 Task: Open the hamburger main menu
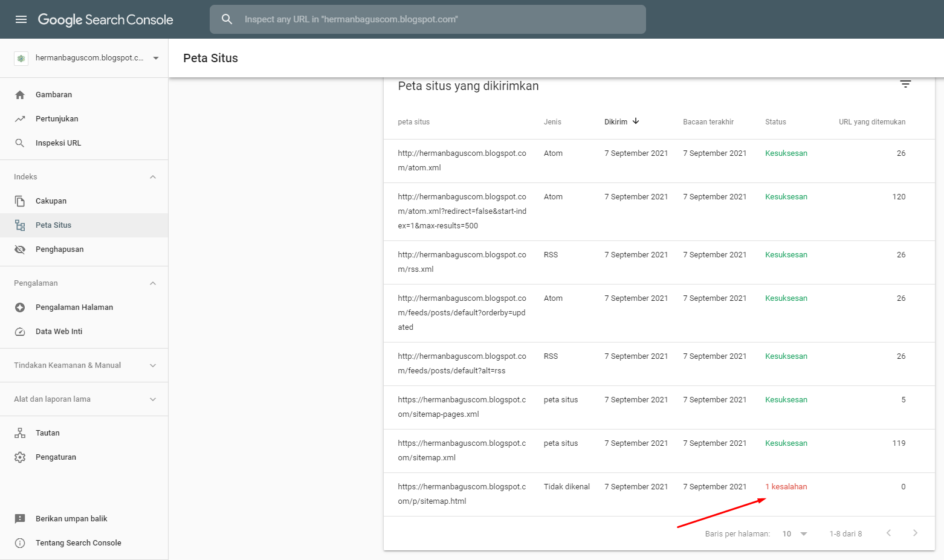[x=21, y=19]
